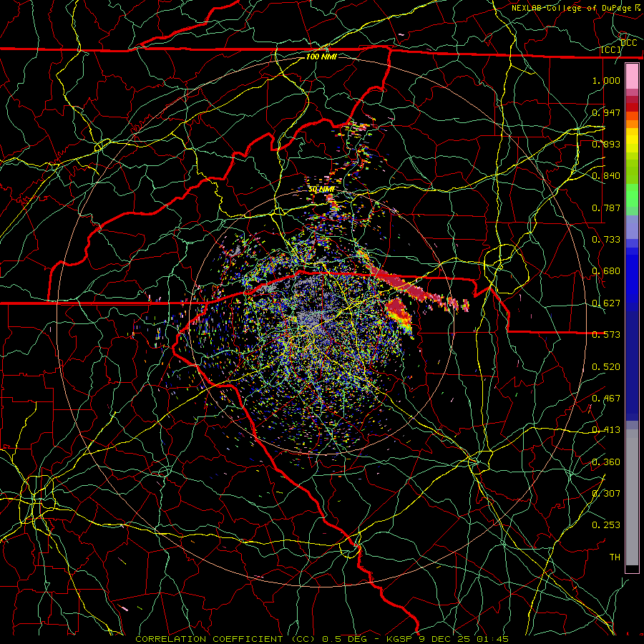
Task: Select the 0.787 scale value
Action: [x=606, y=208]
